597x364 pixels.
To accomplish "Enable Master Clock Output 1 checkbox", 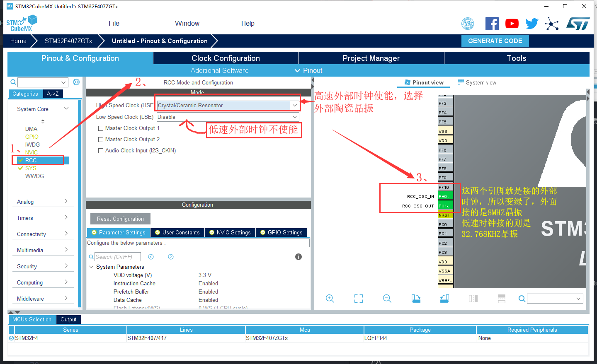I will tap(101, 128).
